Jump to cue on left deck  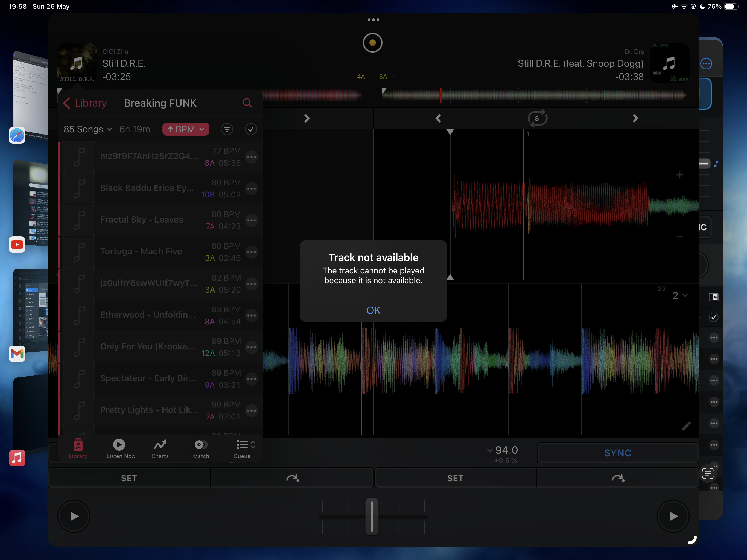tap(292, 478)
